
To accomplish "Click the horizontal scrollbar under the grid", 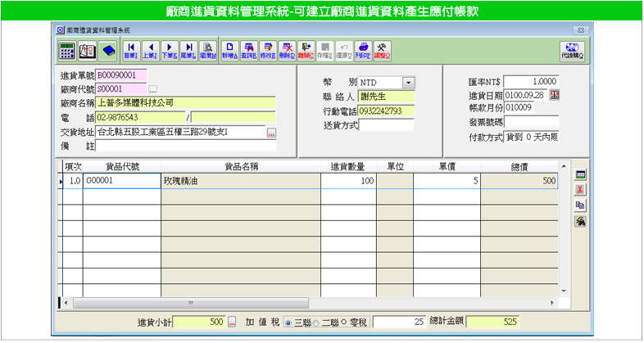I will pos(311,302).
